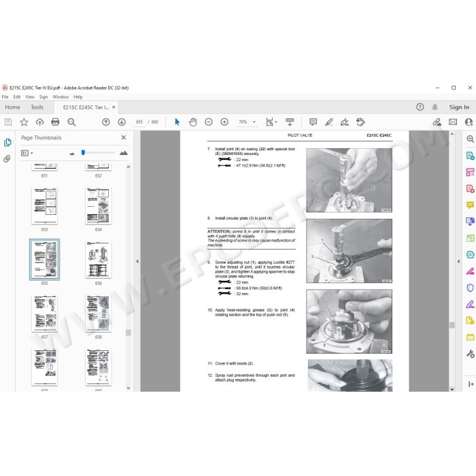
Task: Select page 658 thumbnail
Action: [99, 313]
